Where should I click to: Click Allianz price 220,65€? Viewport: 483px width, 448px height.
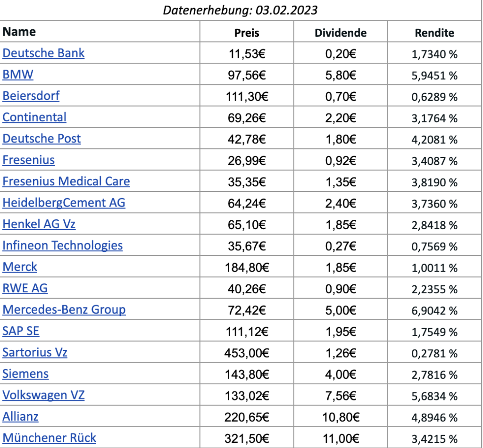(x=247, y=417)
